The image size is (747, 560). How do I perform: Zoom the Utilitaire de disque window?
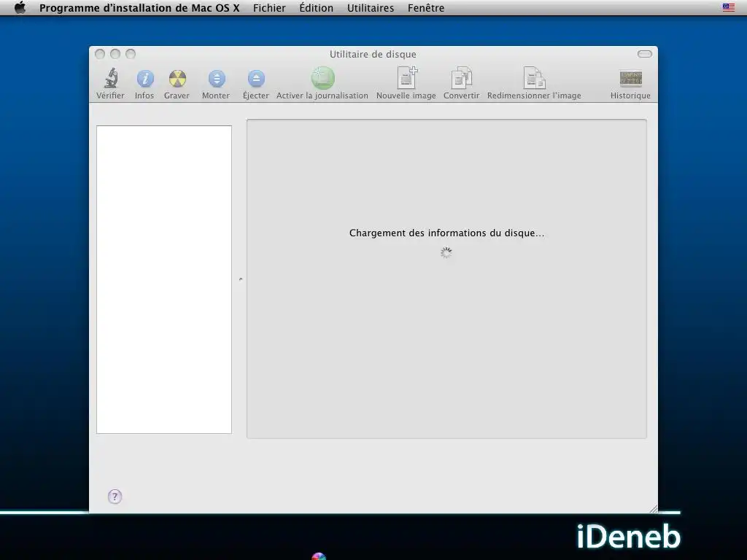(x=131, y=54)
